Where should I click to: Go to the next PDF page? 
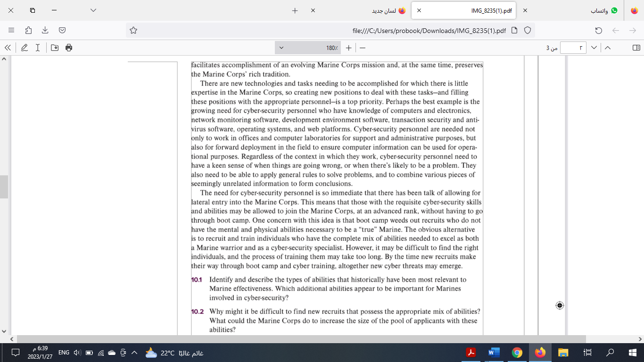(x=594, y=48)
